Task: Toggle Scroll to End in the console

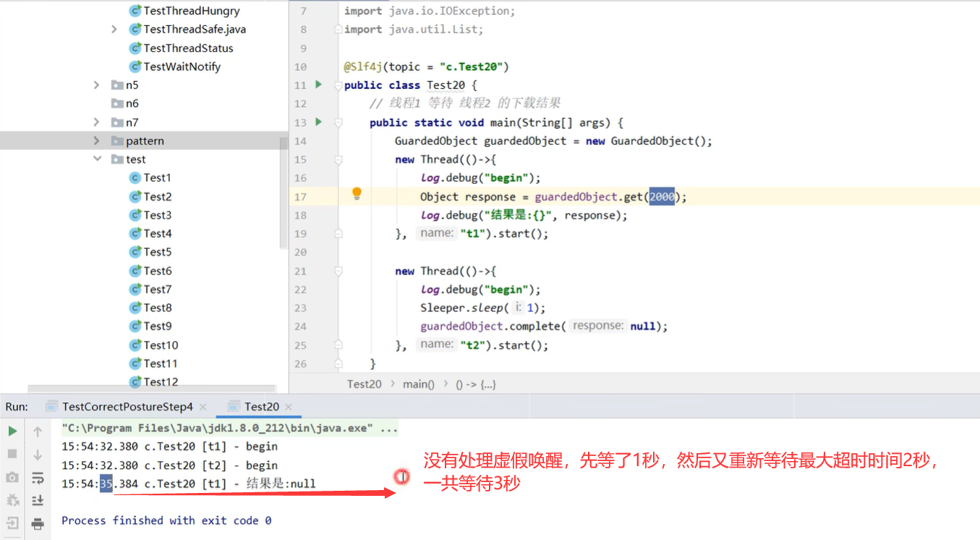Action: [x=38, y=499]
